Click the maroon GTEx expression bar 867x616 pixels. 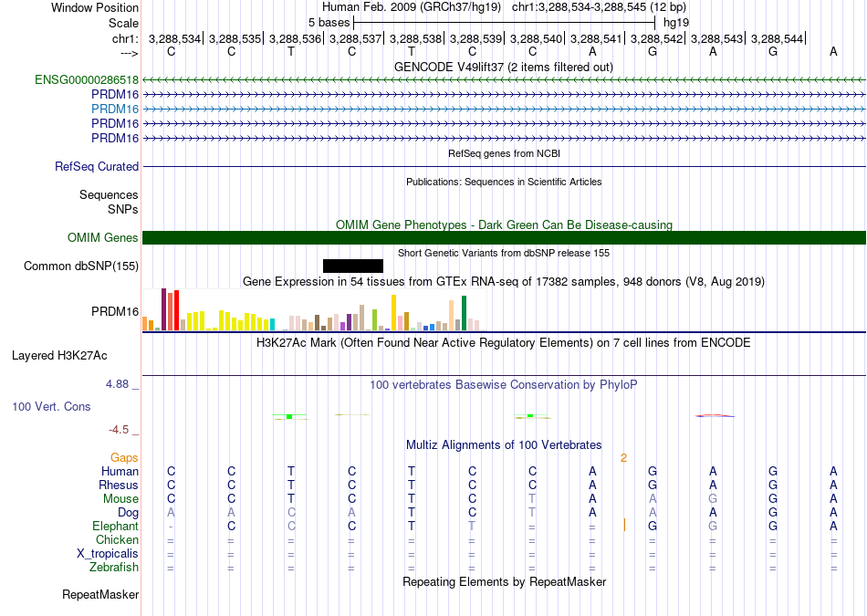pos(163,309)
